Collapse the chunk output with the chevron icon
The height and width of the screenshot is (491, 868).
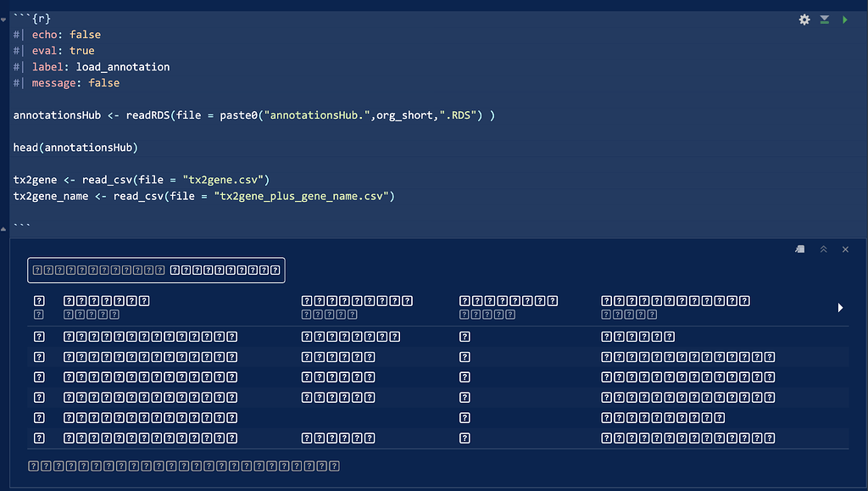click(x=822, y=248)
